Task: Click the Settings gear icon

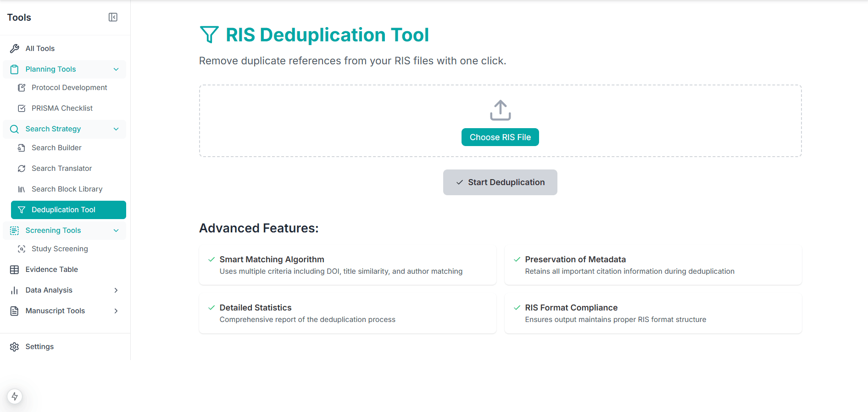Action: (15, 347)
